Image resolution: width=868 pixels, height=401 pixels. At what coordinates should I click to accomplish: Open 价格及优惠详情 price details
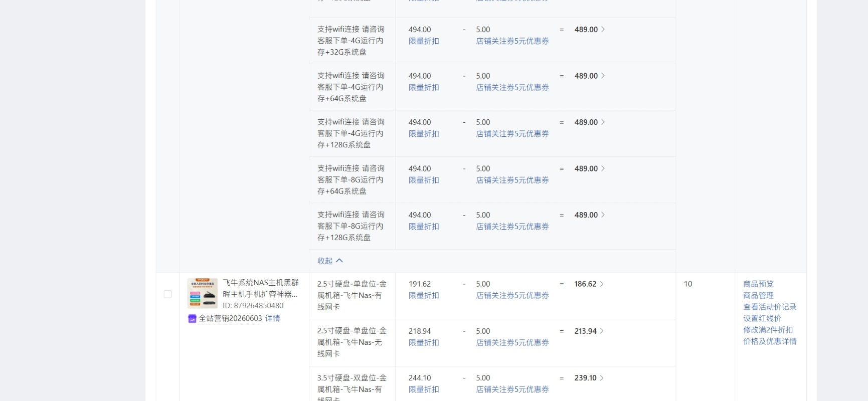tap(770, 341)
